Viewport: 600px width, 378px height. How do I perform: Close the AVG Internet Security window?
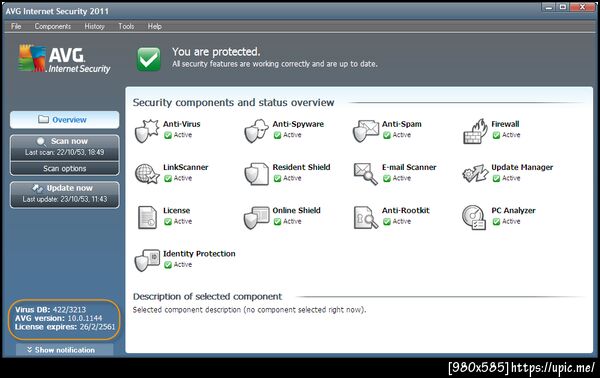(582, 7)
